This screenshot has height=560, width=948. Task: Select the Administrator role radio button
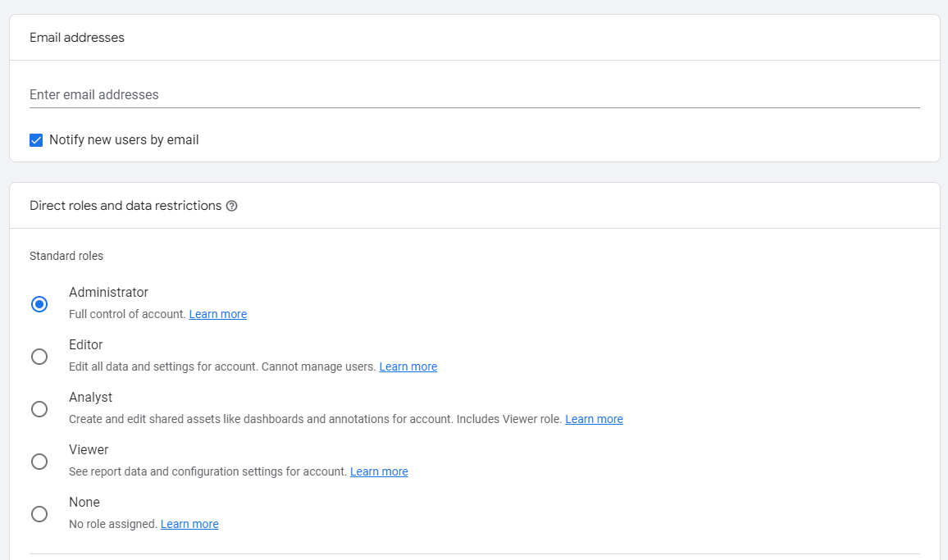coord(39,304)
